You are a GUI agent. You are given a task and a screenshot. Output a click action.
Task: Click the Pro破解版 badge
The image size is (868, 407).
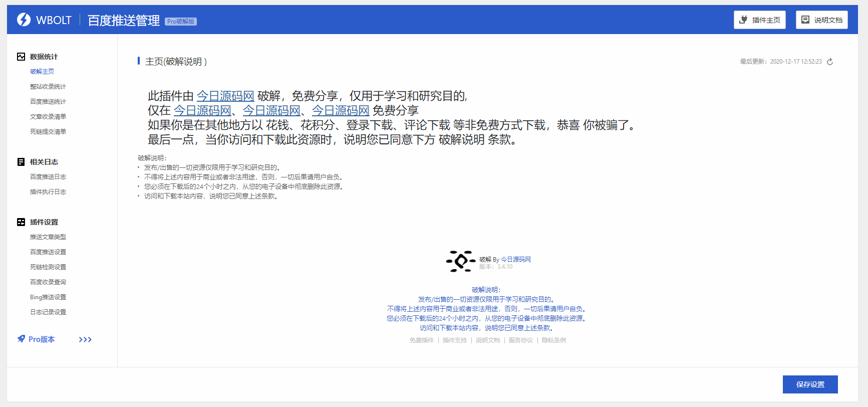pos(181,22)
